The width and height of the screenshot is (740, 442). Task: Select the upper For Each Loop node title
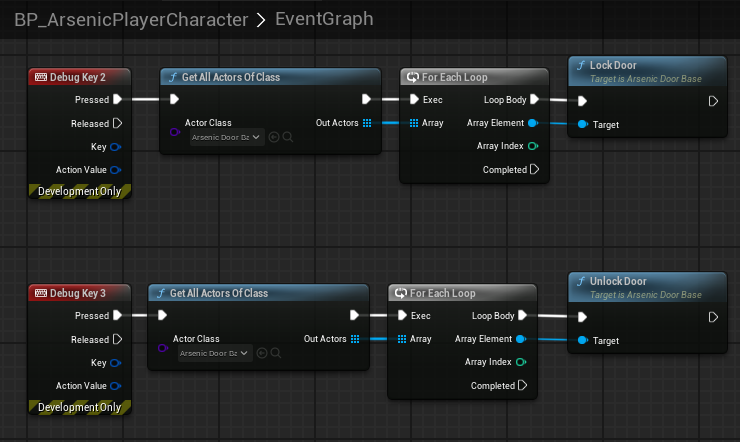pyautogui.click(x=454, y=77)
